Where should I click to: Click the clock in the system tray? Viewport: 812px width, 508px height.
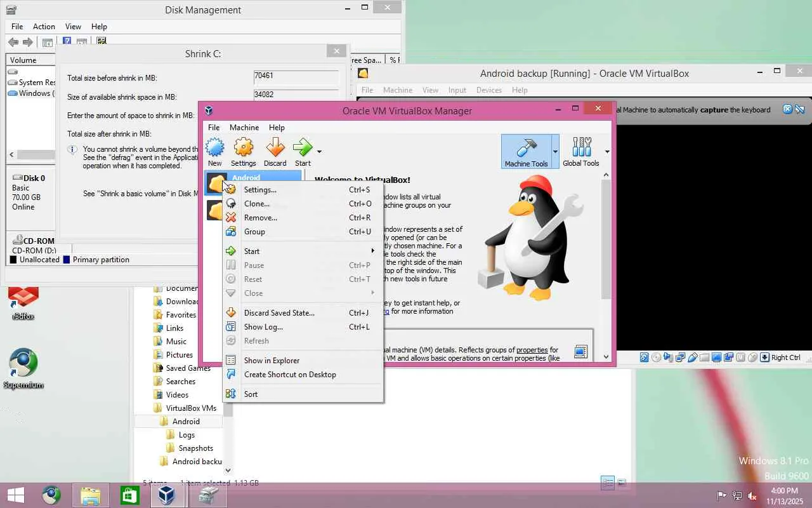pyautogui.click(x=784, y=496)
